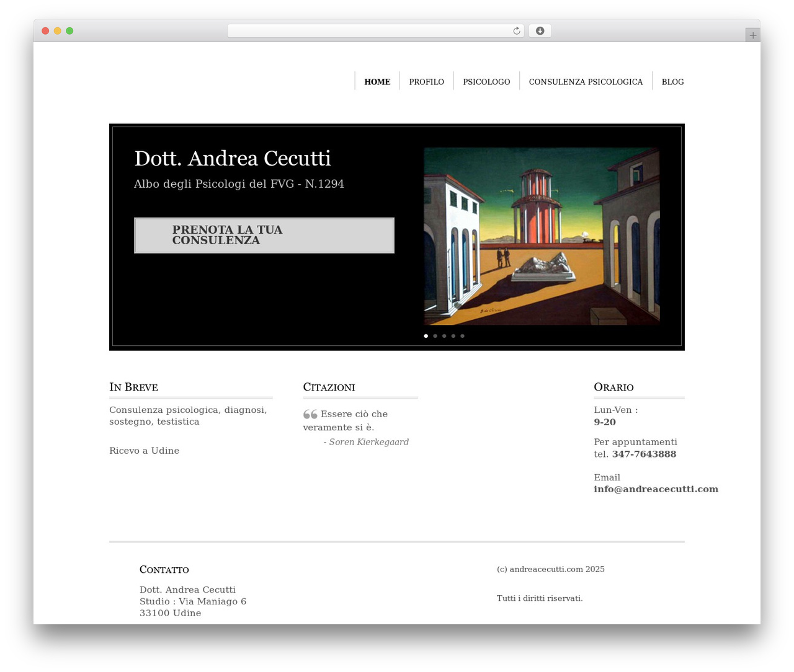This screenshot has width=794, height=672.
Task: Go to the HOME menu item
Action: (377, 82)
